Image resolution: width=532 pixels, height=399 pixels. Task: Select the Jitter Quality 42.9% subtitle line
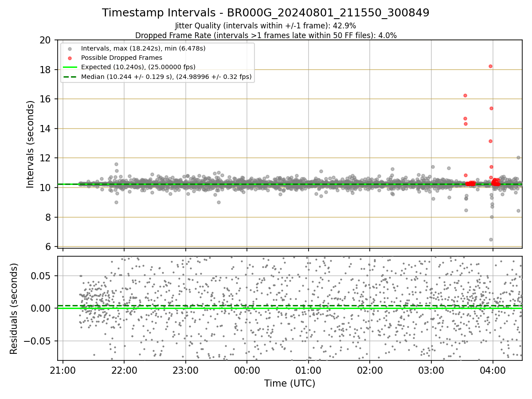(266, 26)
